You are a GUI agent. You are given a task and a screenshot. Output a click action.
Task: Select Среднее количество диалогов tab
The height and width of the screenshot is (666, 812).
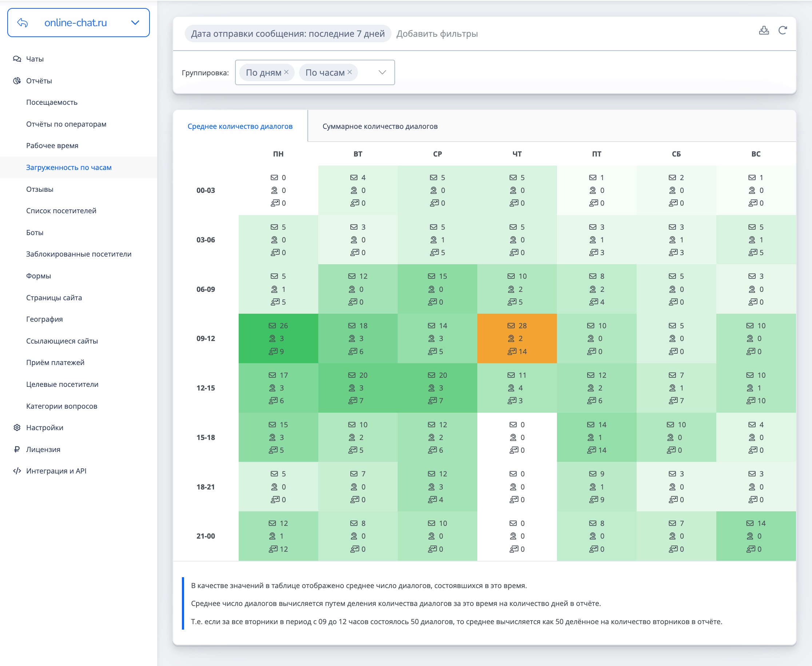click(x=240, y=126)
